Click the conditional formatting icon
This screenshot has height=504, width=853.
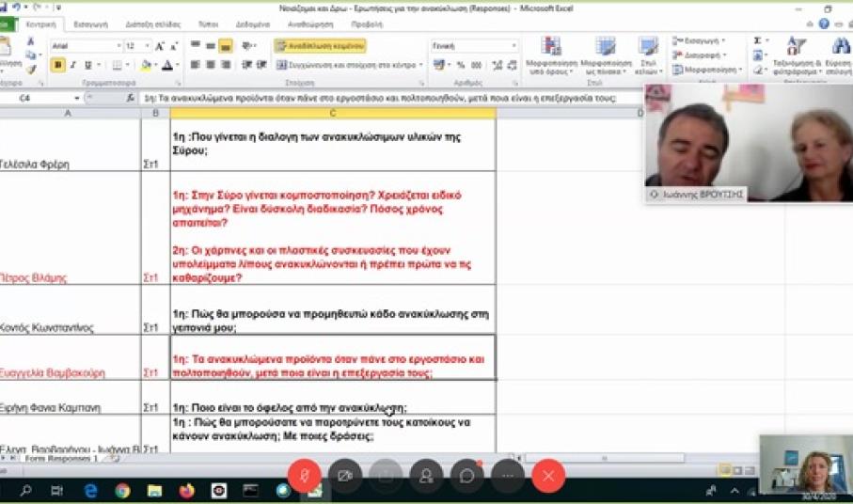coord(551,56)
